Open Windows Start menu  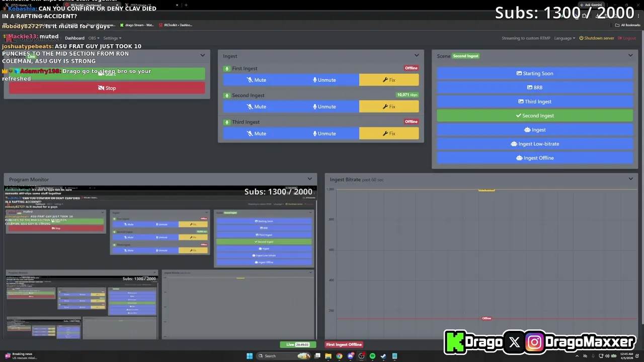click(x=250, y=356)
